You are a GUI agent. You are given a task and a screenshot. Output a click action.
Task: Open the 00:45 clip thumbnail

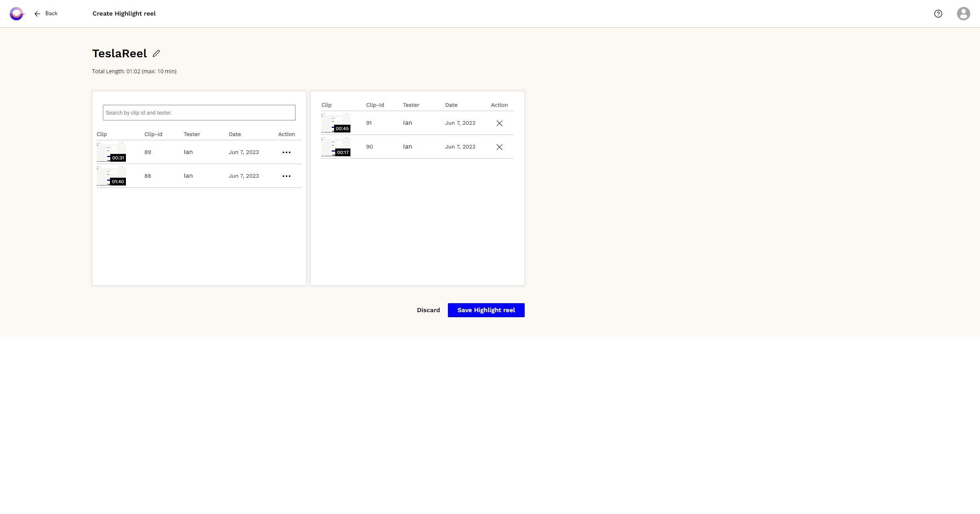click(336, 123)
